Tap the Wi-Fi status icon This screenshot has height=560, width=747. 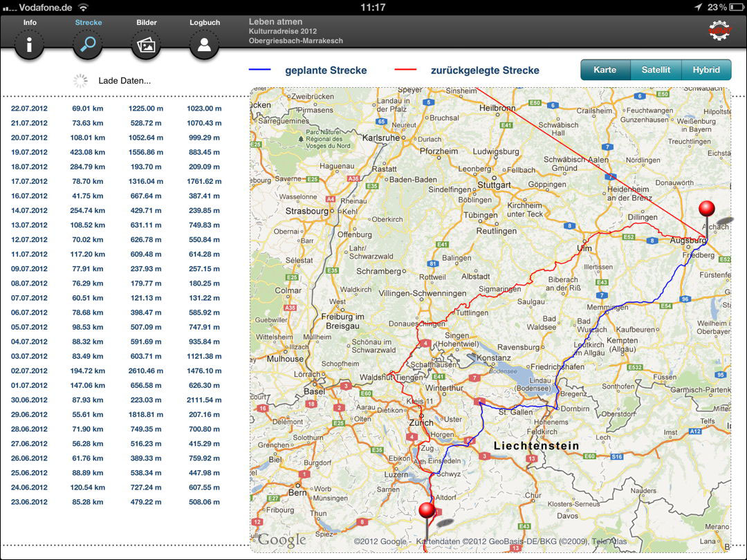point(84,7)
